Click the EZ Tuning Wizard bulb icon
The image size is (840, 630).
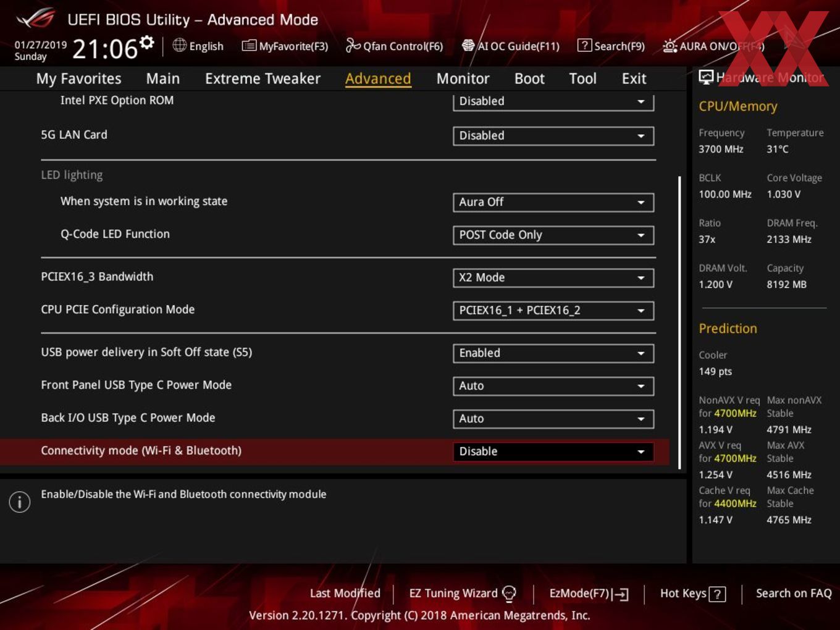[509, 594]
